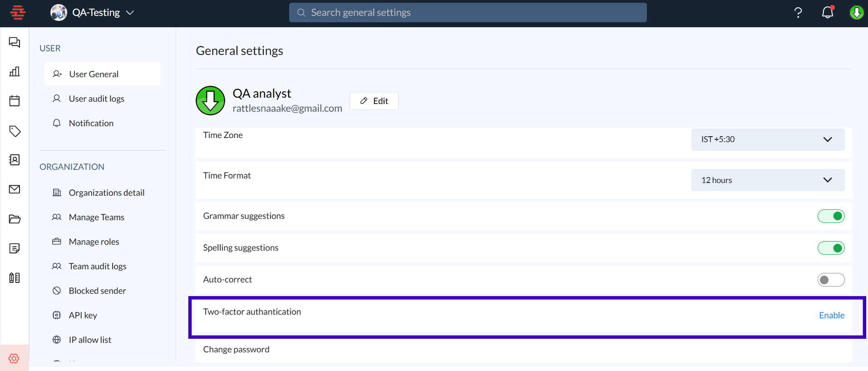Screen dimensions: 868x371
Task: Click the Edit profile button
Action: click(374, 101)
